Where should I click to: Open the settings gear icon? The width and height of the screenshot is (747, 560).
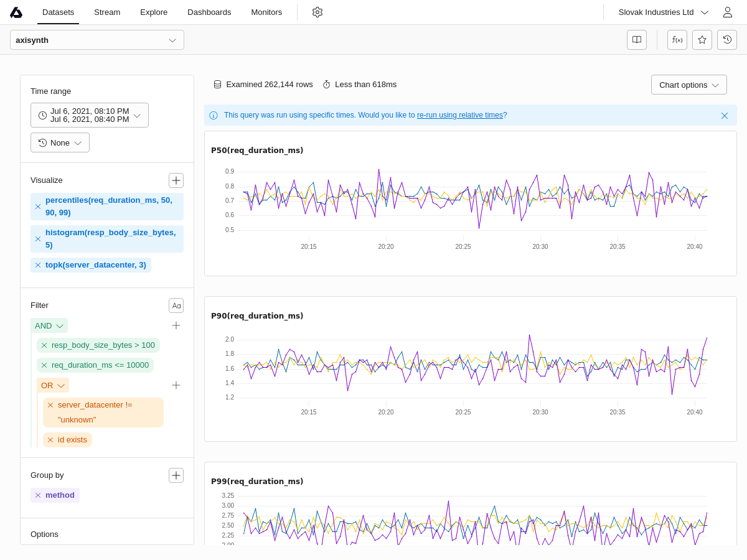point(317,12)
